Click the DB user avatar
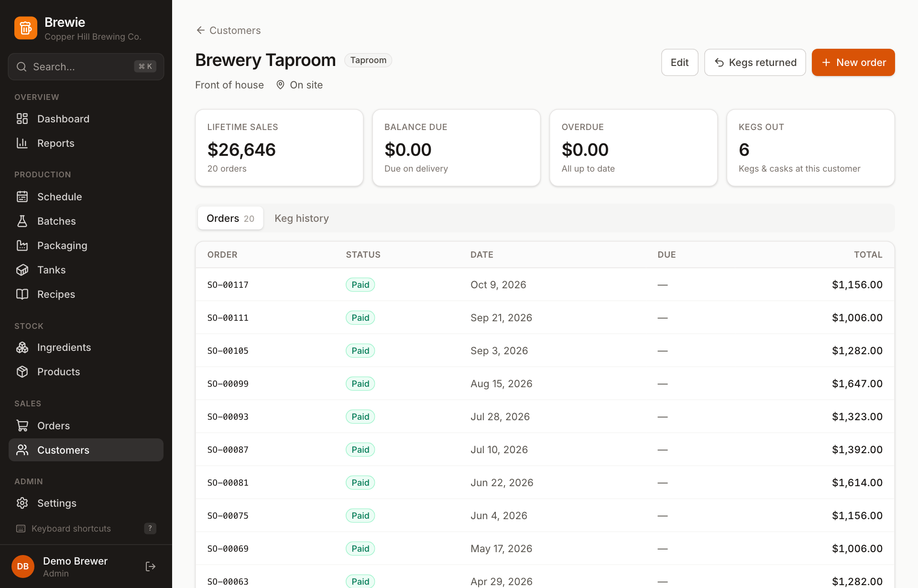 23,566
